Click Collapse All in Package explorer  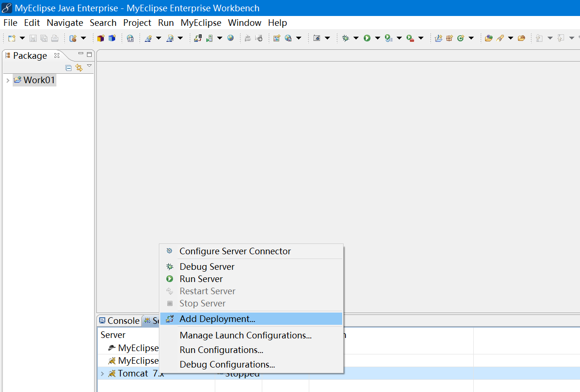pyautogui.click(x=69, y=68)
